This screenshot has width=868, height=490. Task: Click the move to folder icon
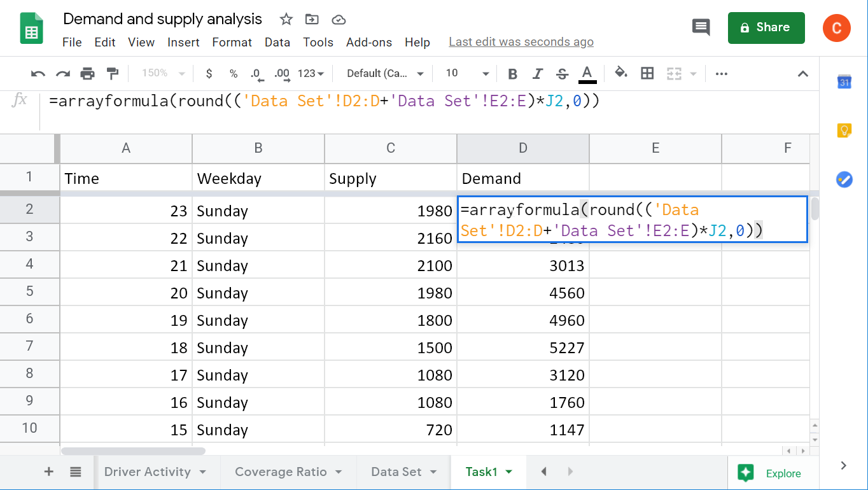(x=312, y=19)
